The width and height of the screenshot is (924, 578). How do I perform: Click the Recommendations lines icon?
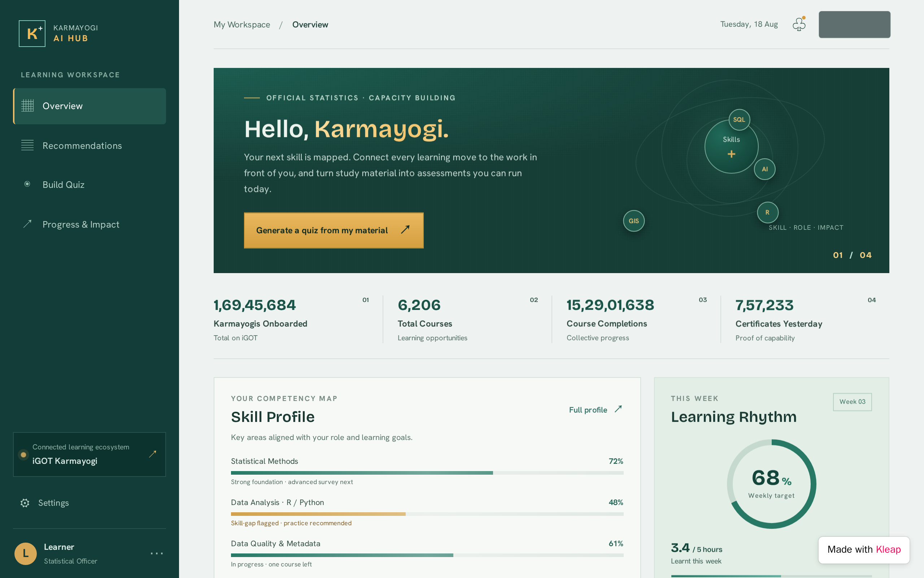[27, 145]
